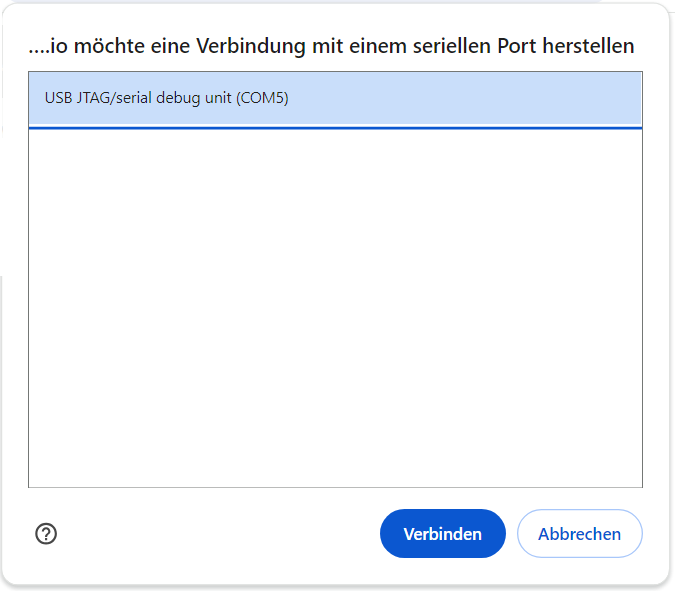Cancel the serial port dialog with Abbrechen
Image resolution: width=675 pixels, height=591 pixels.
(x=579, y=534)
